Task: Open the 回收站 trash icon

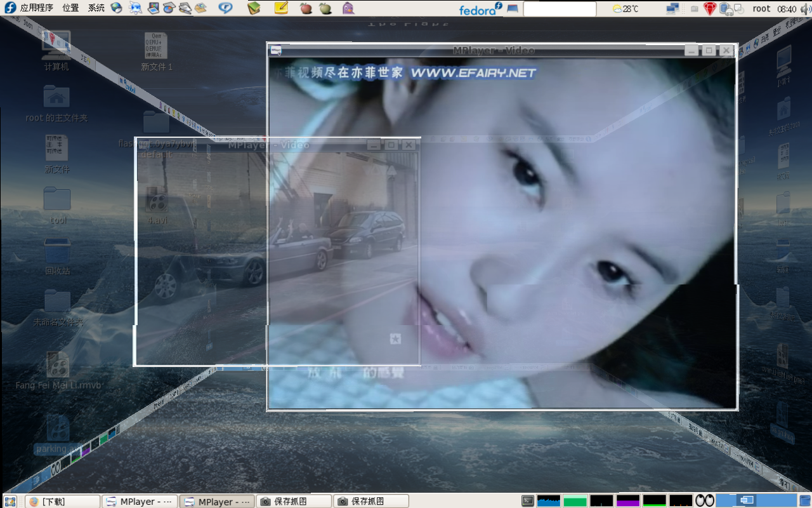Action: pos(58,257)
